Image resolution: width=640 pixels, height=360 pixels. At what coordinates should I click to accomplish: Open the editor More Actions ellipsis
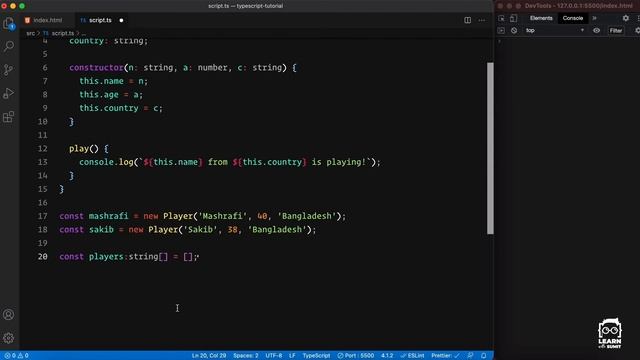(482, 20)
